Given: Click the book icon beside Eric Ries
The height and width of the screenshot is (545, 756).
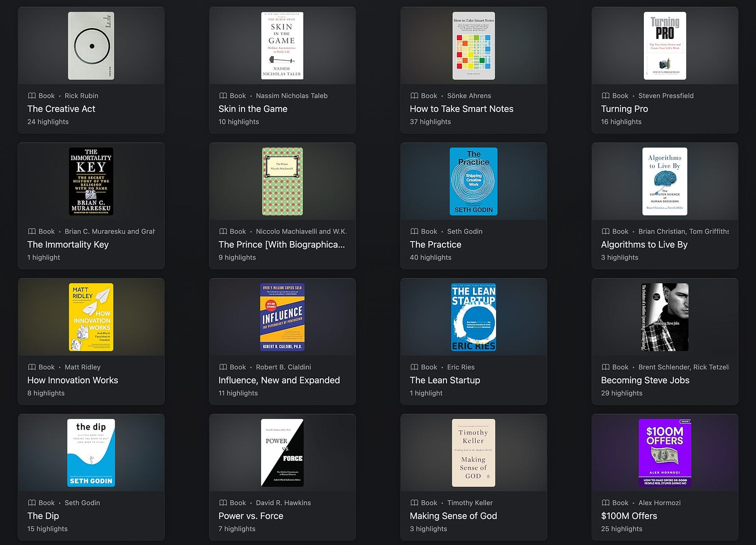Looking at the screenshot, I should tap(414, 367).
